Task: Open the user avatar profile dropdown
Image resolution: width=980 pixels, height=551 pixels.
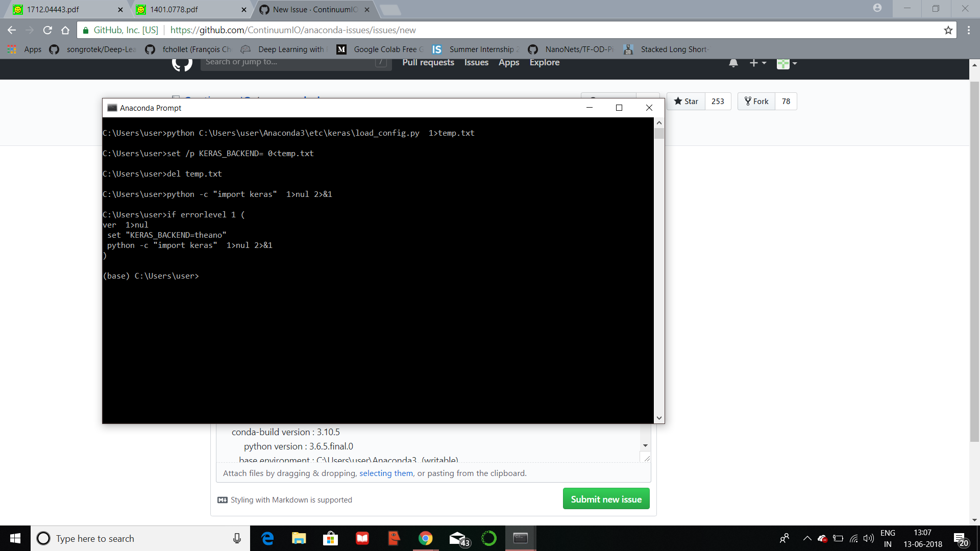Action: pos(787,63)
